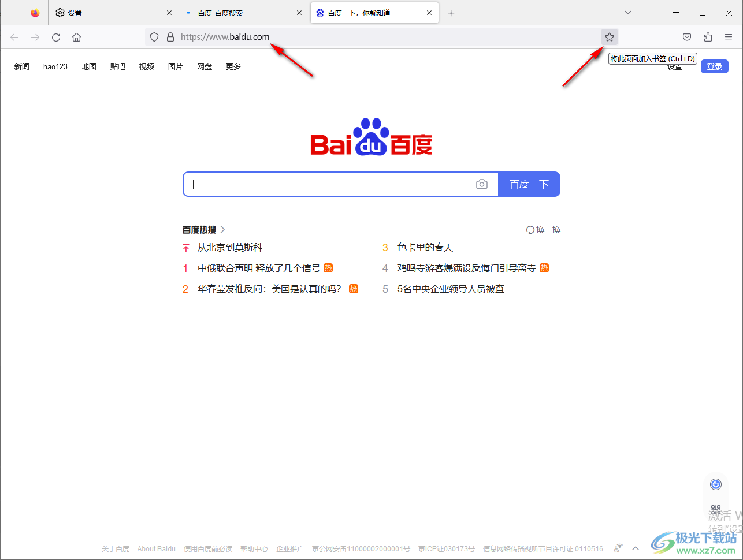
Task: Open the 百度热搜 heading link
Action: click(x=204, y=230)
